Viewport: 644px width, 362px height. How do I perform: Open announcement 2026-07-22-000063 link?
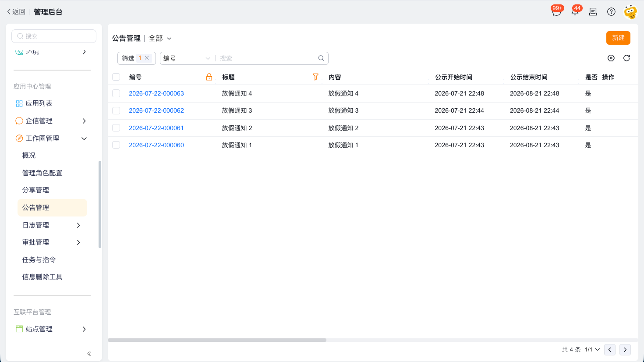[x=156, y=93]
